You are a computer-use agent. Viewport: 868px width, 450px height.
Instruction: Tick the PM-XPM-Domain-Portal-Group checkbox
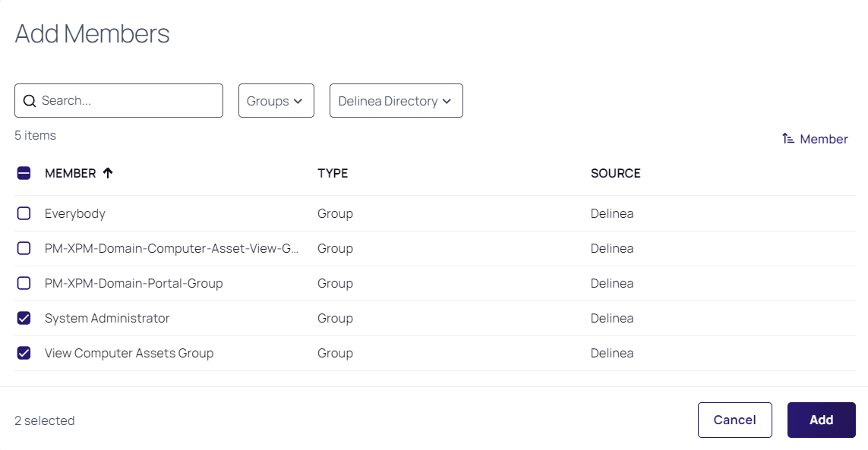pos(24,283)
